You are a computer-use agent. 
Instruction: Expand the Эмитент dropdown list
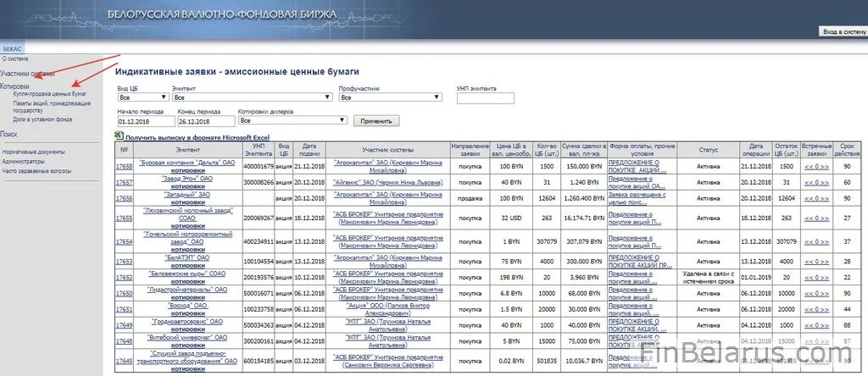252,97
